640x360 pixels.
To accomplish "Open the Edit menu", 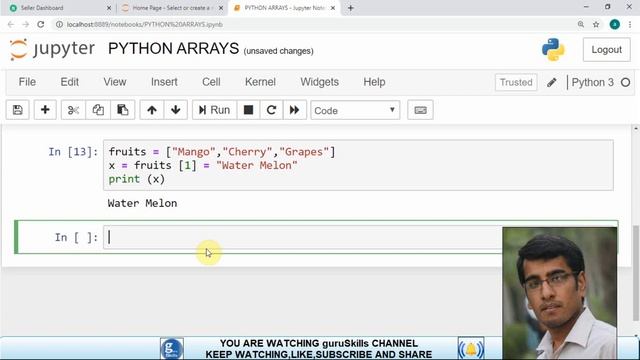I will point(69,82).
